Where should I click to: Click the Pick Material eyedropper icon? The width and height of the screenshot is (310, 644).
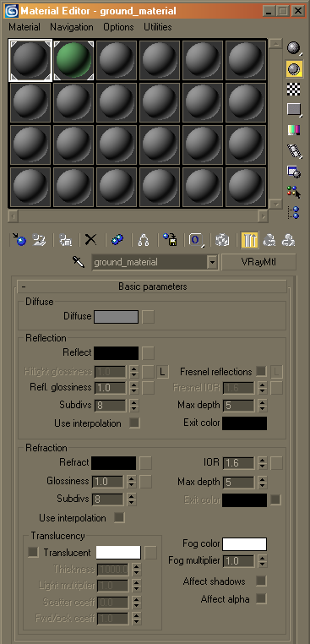79,262
